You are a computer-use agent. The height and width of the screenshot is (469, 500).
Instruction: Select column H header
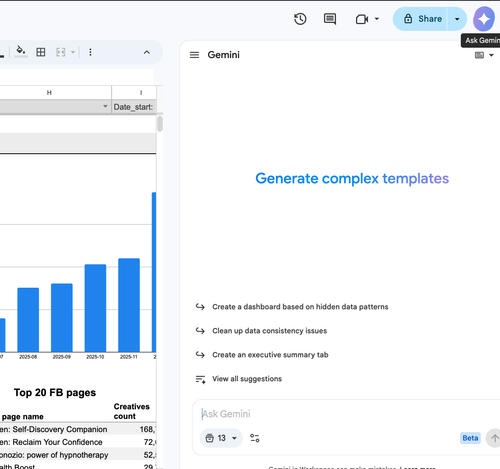[x=49, y=93]
